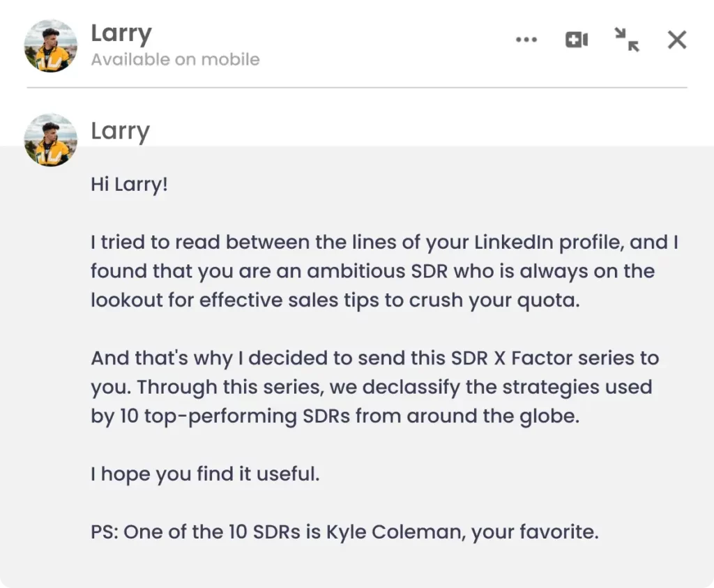Viewport: 714px width, 588px height.
Task: Collapse the chat window with arrows icon
Action: point(627,40)
